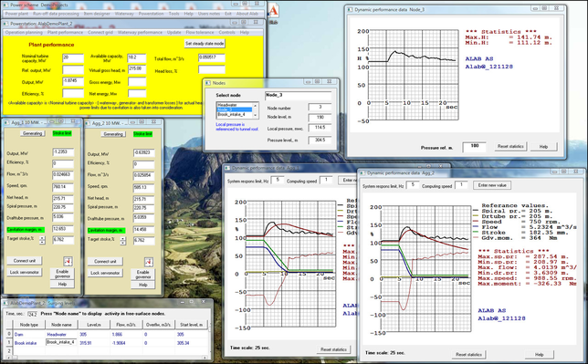Viewport: 588px width, 364px height.
Task: Click Available capacity field
Action: (x=137, y=57)
